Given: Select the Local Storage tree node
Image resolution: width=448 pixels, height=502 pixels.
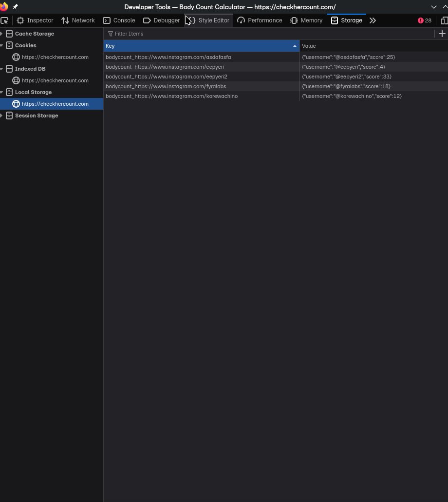Looking at the screenshot, I should coord(33,92).
